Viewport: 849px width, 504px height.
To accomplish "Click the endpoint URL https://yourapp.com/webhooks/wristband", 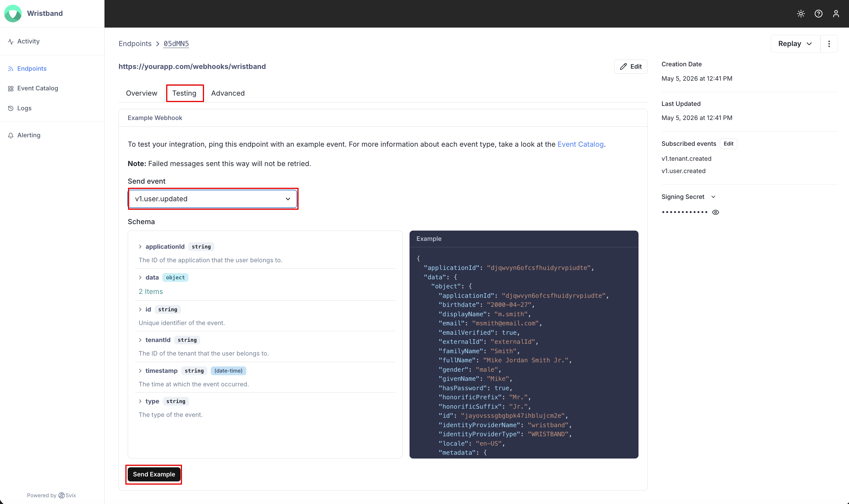I will [192, 67].
